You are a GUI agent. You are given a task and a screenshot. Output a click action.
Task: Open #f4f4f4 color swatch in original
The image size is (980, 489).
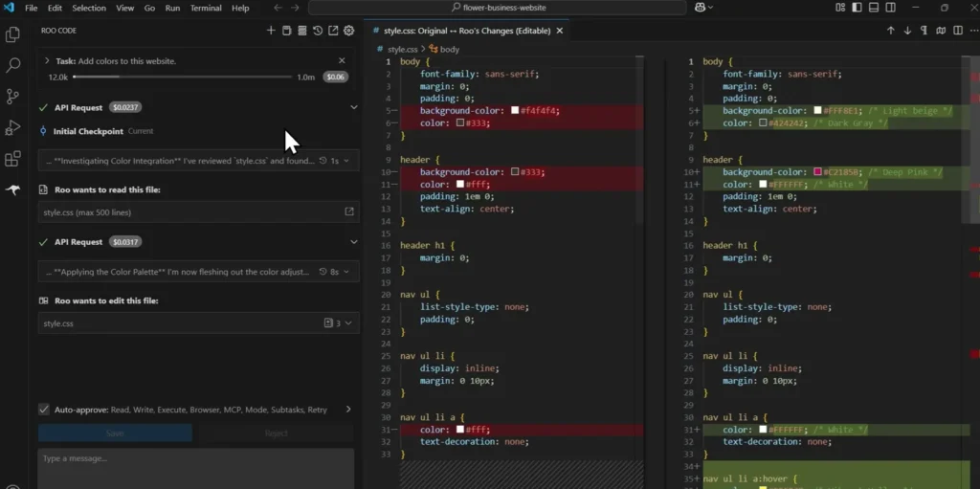pyautogui.click(x=515, y=111)
